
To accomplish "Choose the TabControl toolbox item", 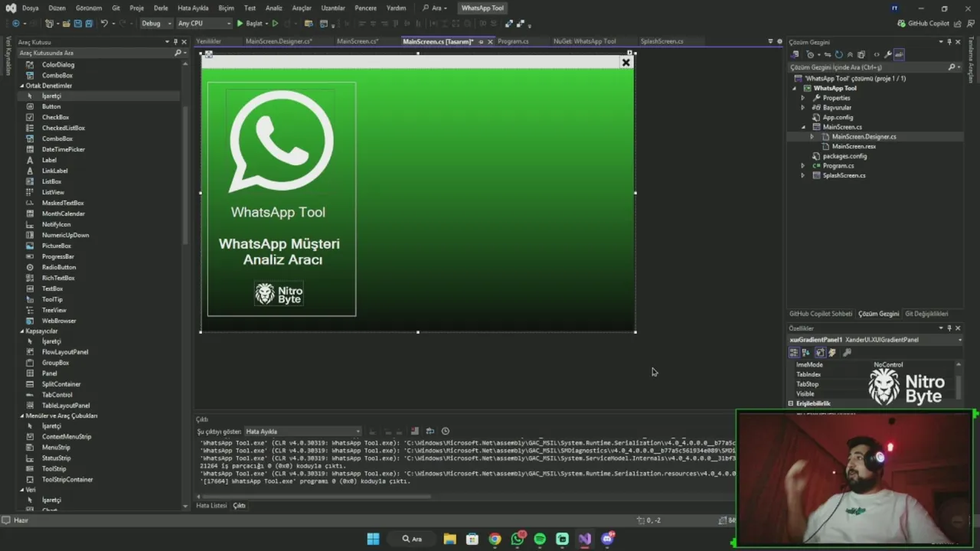I will [x=57, y=395].
